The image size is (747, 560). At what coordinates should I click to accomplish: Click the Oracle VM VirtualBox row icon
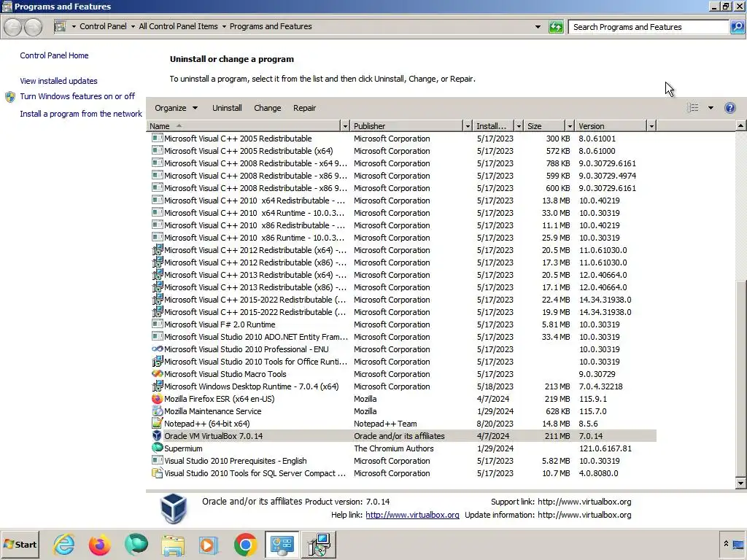click(x=158, y=436)
